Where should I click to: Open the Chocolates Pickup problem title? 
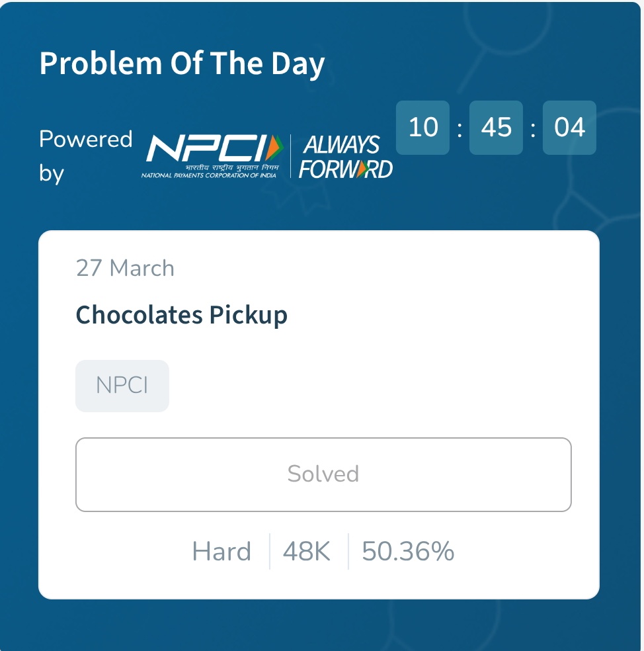pos(182,314)
